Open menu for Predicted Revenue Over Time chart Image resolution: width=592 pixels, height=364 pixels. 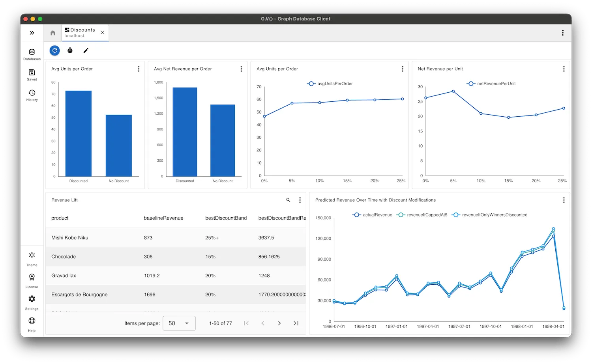point(564,200)
